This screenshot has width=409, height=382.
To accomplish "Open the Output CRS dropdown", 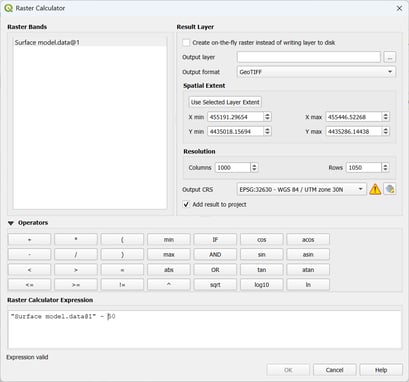I will coord(301,189).
